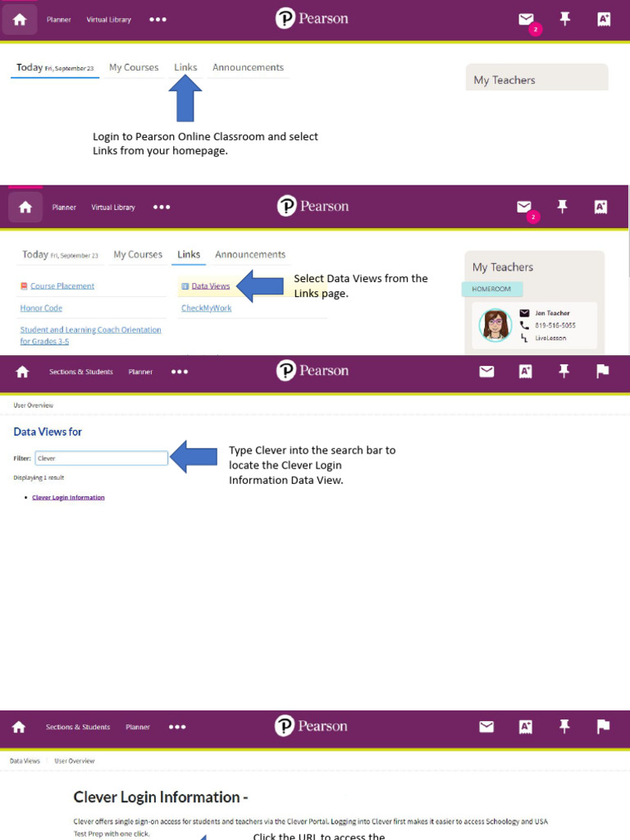Open the Course Placement link
This screenshot has width=630, height=840.
pyautogui.click(x=62, y=286)
